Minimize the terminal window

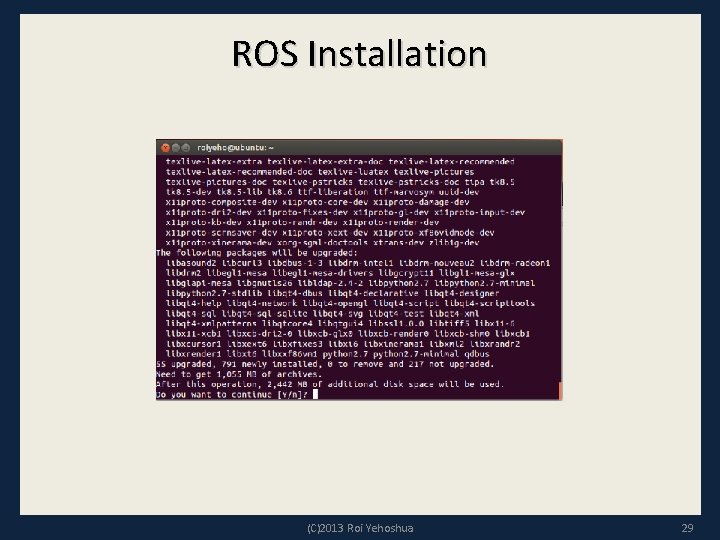click(x=176, y=148)
